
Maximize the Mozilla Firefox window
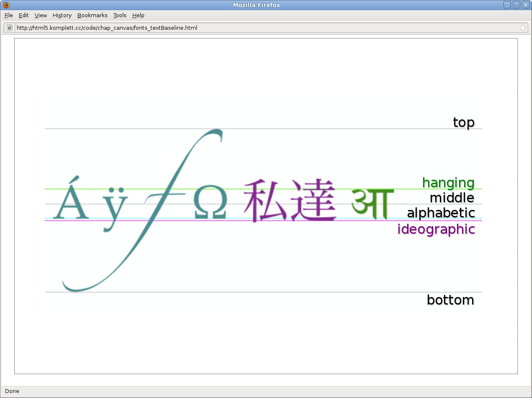(x=517, y=5)
